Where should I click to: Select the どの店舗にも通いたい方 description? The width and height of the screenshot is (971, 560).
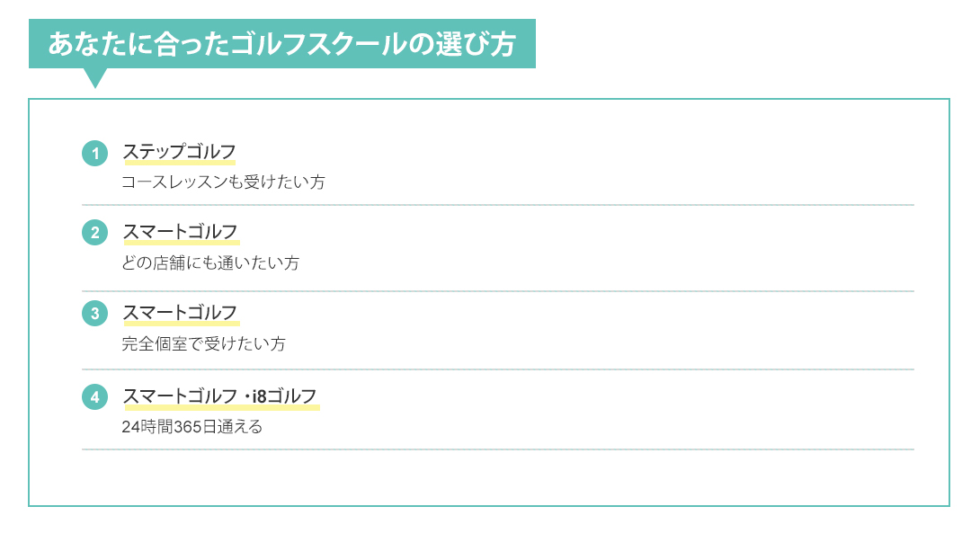tap(210, 263)
